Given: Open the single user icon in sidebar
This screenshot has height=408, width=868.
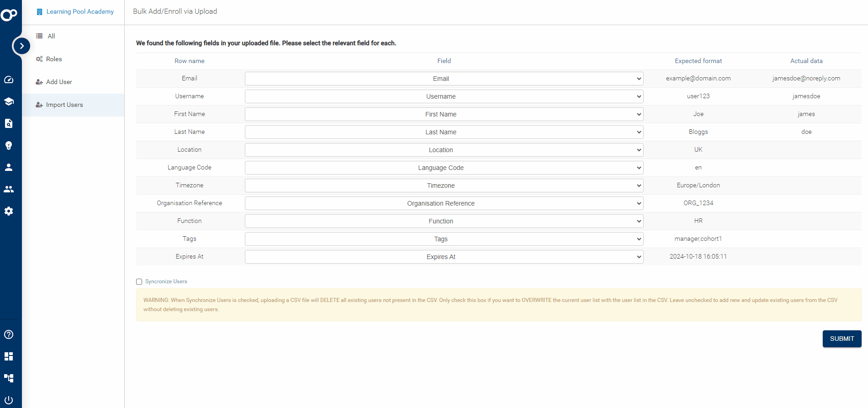Looking at the screenshot, I should (9, 167).
